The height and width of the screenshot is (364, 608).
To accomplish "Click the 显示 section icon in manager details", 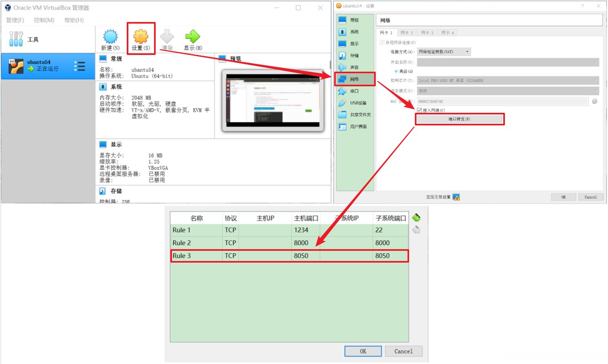I will coord(103,145).
